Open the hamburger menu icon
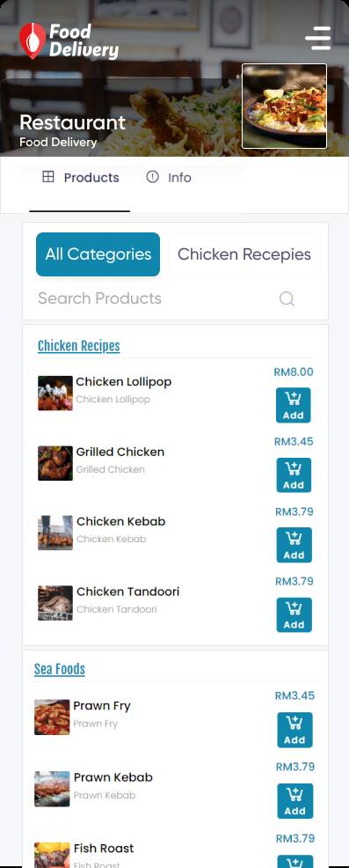 318,38
